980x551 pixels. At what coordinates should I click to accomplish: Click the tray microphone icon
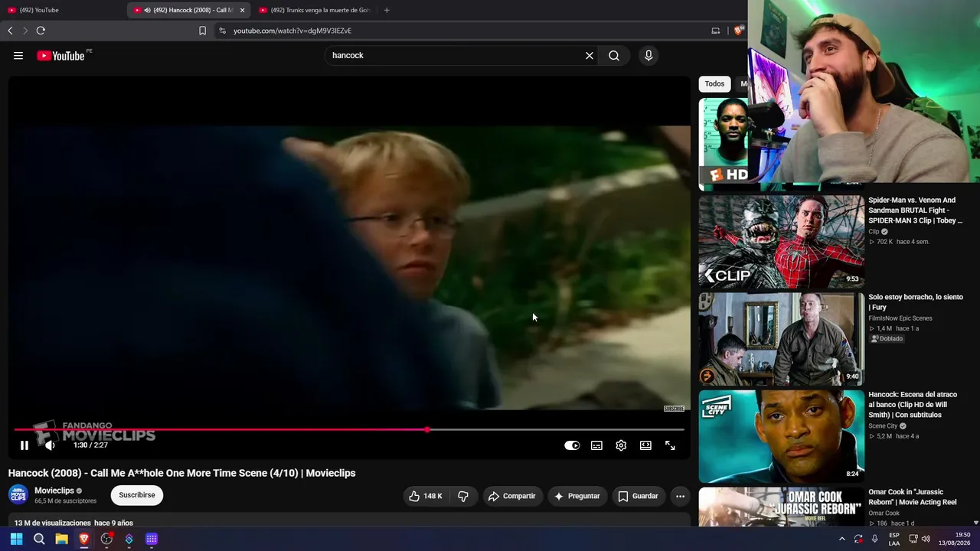875,539
